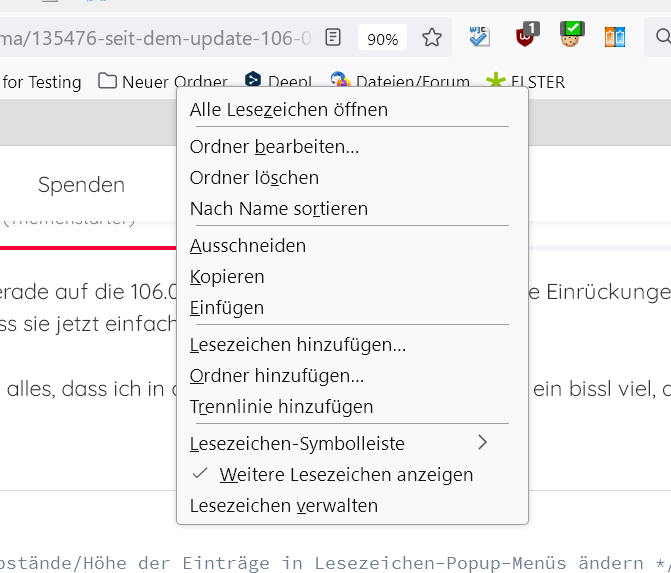Select 'Alle Lesezeichen öffnen' menu entry
Image resolution: width=671 pixels, height=573 pixels.
[x=289, y=109]
